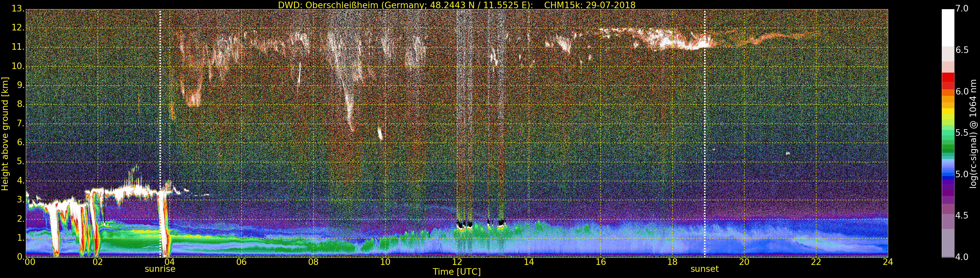Click the time axis tick label '00'

(x=29, y=262)
